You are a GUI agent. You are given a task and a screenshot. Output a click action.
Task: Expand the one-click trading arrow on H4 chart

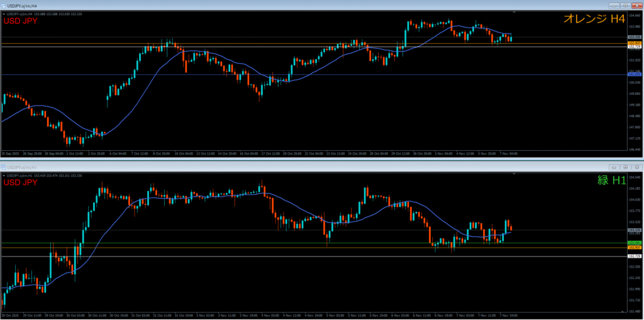(x=4, y=14)
